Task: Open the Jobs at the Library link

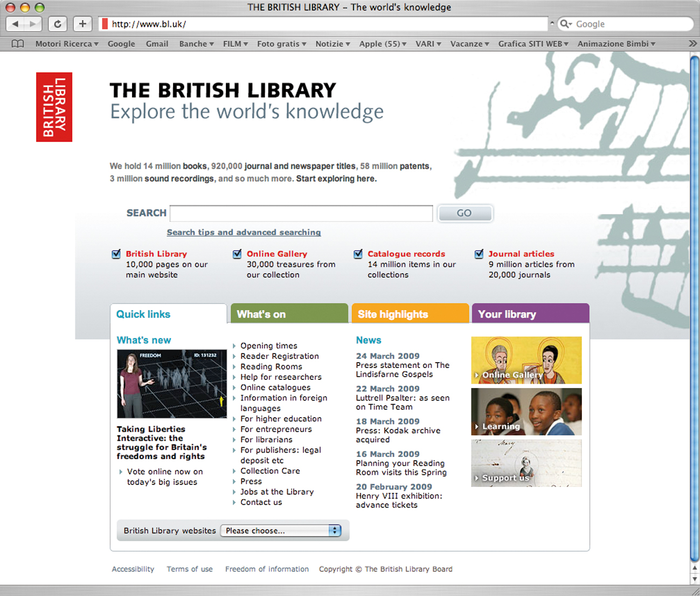Action: pos(277,491)
